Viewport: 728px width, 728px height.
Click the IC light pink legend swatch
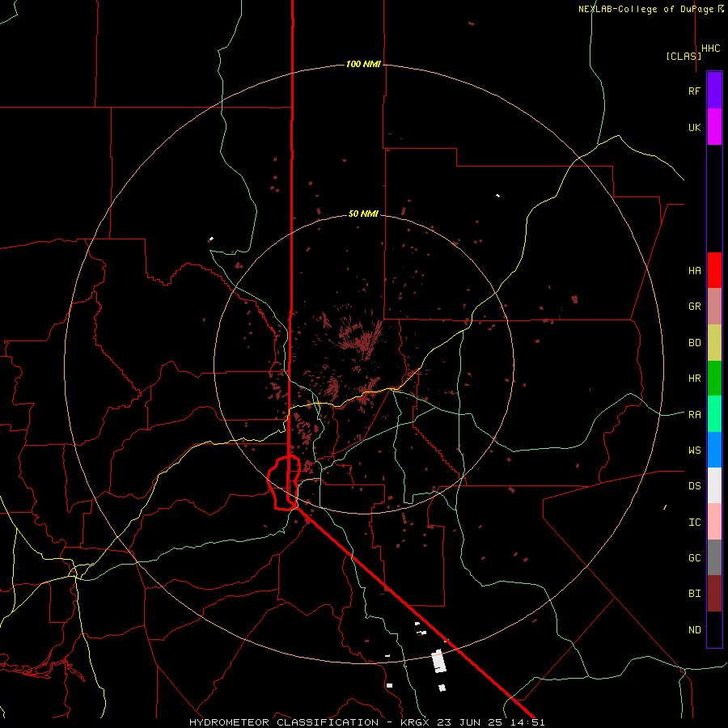point(714,522)
